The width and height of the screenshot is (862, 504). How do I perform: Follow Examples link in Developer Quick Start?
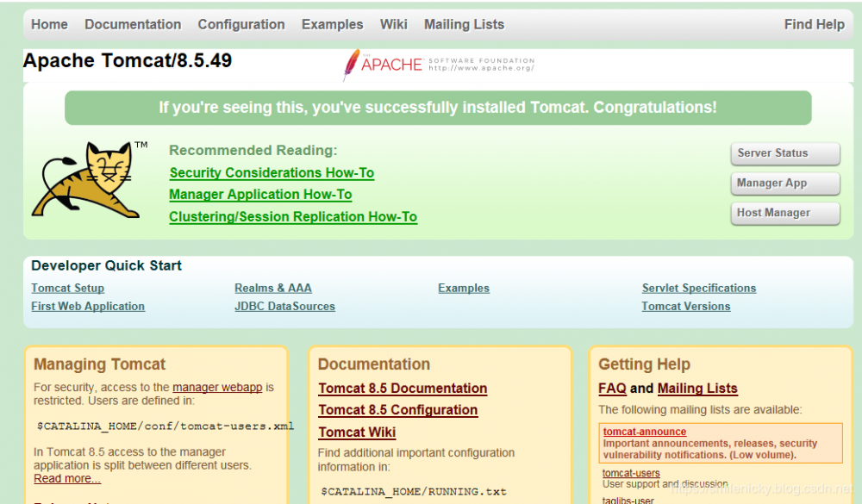(x=464, y=288)
